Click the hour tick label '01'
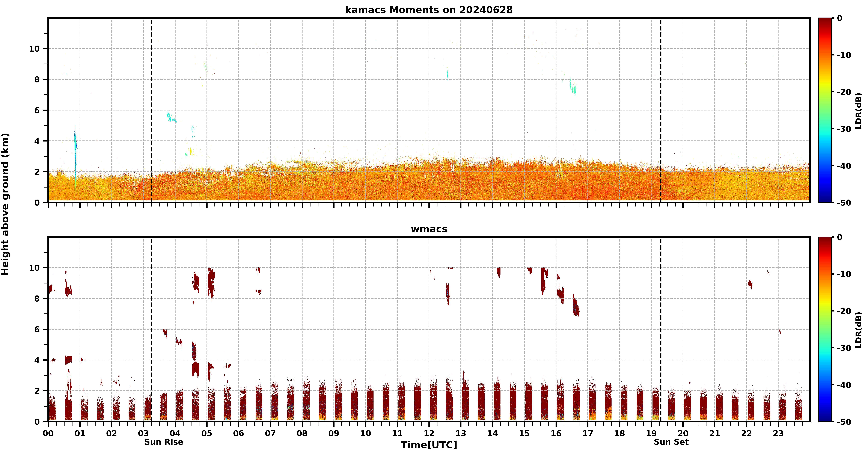The height and width of the screenshot is (456, 868). point(80,433)
